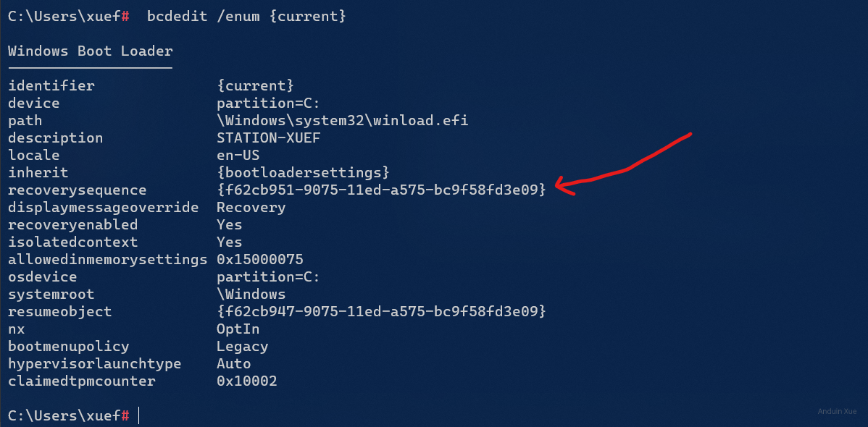Click the typed bcdedit /enum command text
The width and height of the screenshot is (868, 427).
coord(246,16)
